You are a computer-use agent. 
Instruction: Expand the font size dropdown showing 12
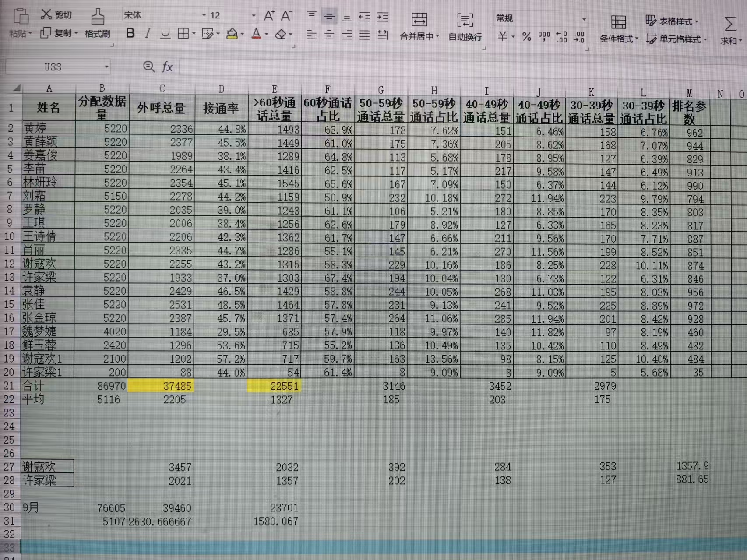click(x=254, y=16)
